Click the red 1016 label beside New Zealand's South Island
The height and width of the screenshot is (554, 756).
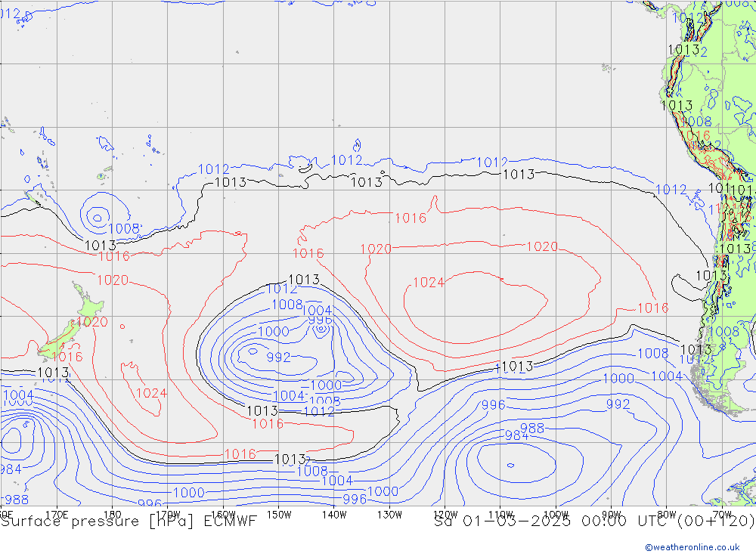(67, 357)
